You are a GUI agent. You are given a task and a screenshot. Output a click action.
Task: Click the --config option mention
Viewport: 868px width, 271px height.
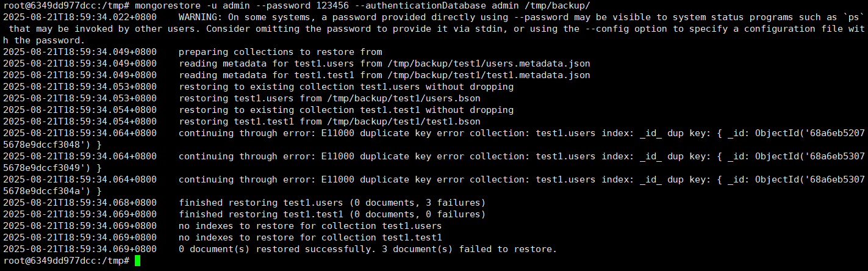pos(610,29)
